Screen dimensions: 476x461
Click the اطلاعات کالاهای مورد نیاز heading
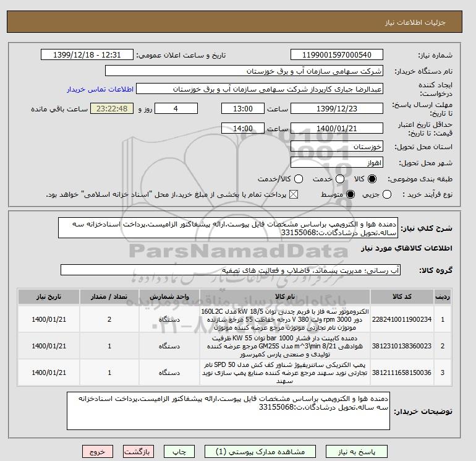[x=407, y=248]
